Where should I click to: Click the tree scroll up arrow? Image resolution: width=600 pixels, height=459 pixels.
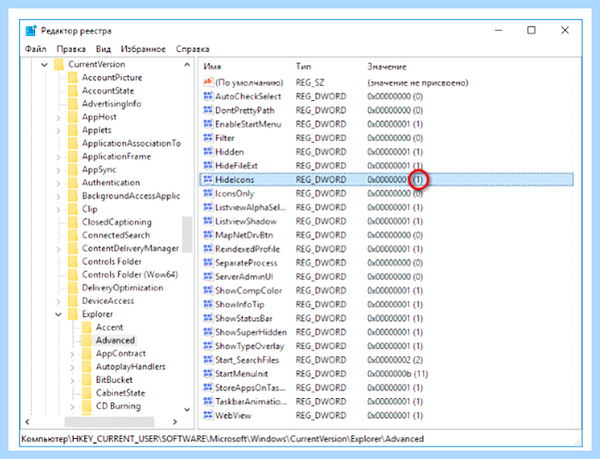pyautogui.click(x=187, y=65)
